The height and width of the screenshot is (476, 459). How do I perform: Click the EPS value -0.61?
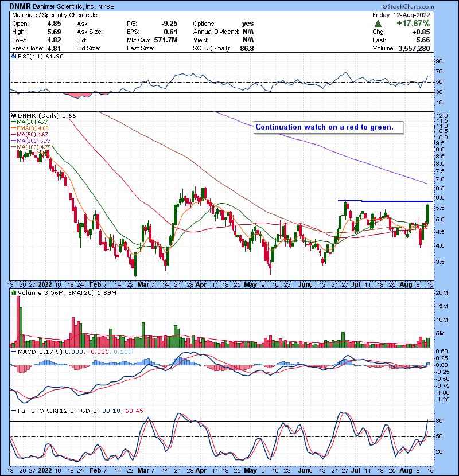(x=169, y=32)
